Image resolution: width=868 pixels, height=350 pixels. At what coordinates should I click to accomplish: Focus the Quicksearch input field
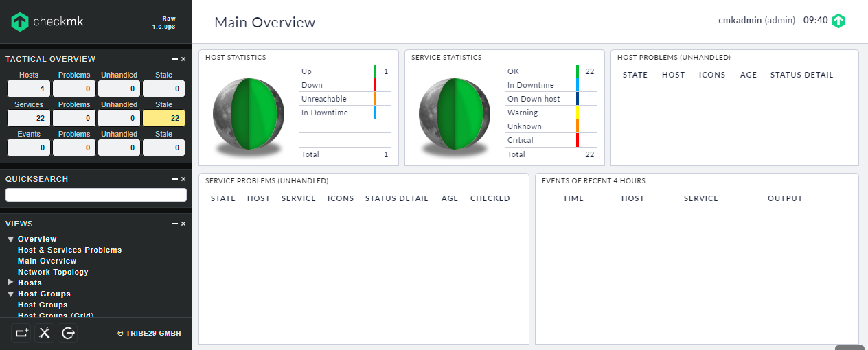click(x=96, y=195)
